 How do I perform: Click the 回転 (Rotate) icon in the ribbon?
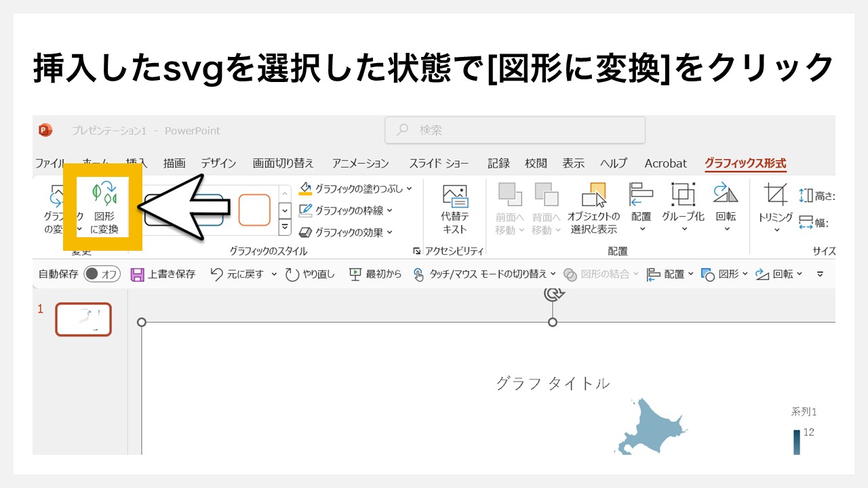pos(726,203)
